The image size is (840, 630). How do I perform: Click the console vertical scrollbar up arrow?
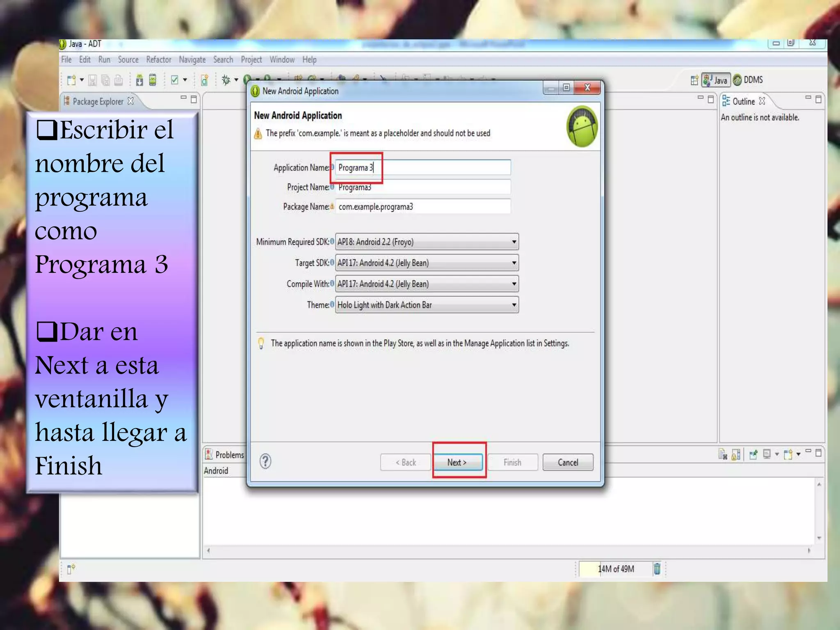coord(819,484)
